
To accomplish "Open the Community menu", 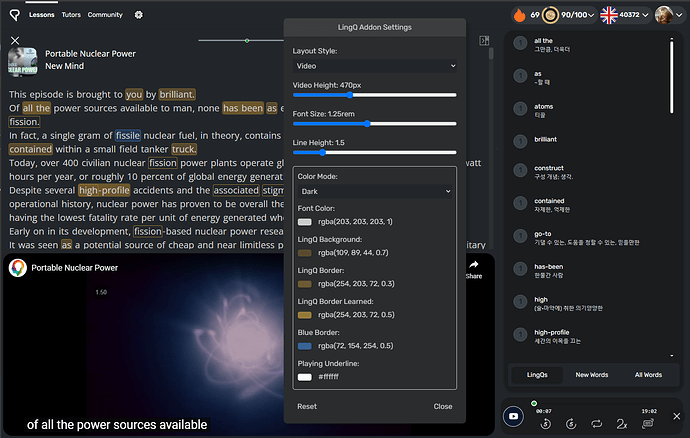I will (105, 15).
